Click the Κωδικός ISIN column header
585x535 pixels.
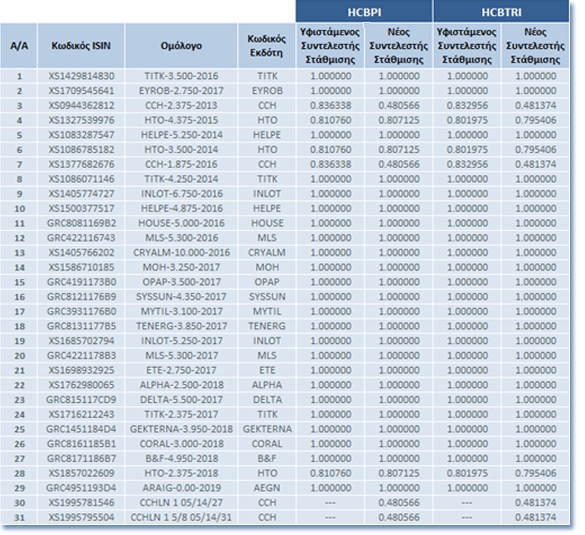click(81, 46)
